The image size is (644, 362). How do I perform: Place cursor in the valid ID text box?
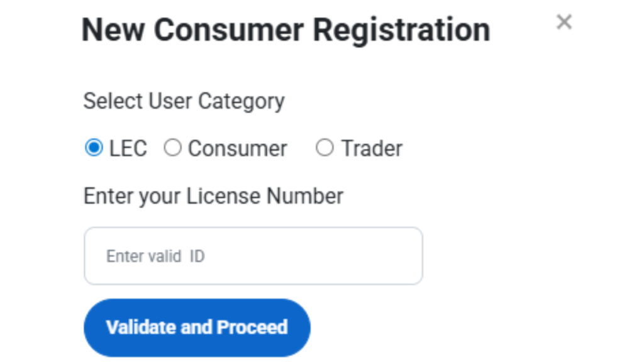[253, 256]
